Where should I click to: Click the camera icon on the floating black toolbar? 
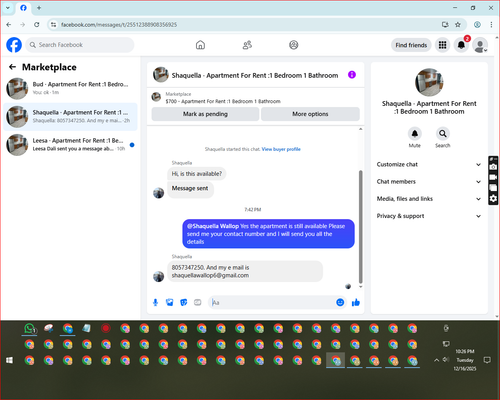[x=493, y=167]
